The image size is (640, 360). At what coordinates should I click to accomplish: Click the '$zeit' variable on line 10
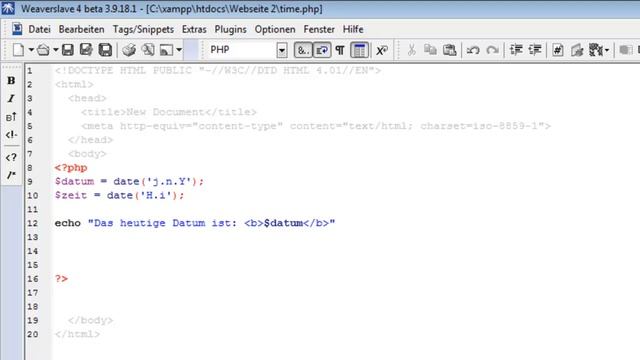click(x=71, y=196)
